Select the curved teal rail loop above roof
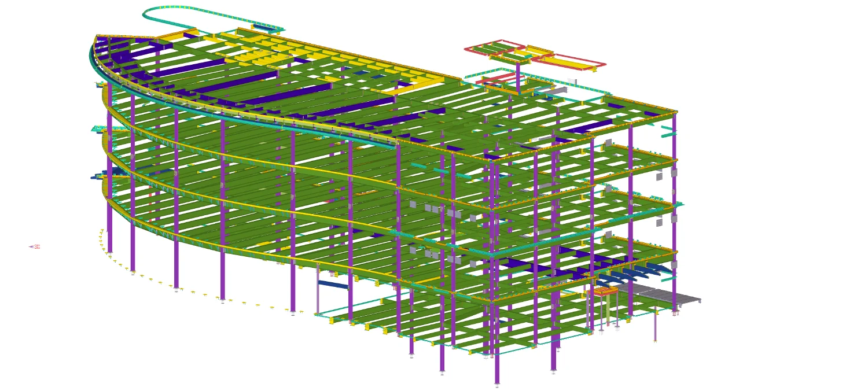868x391 pixels. [213, 19]
